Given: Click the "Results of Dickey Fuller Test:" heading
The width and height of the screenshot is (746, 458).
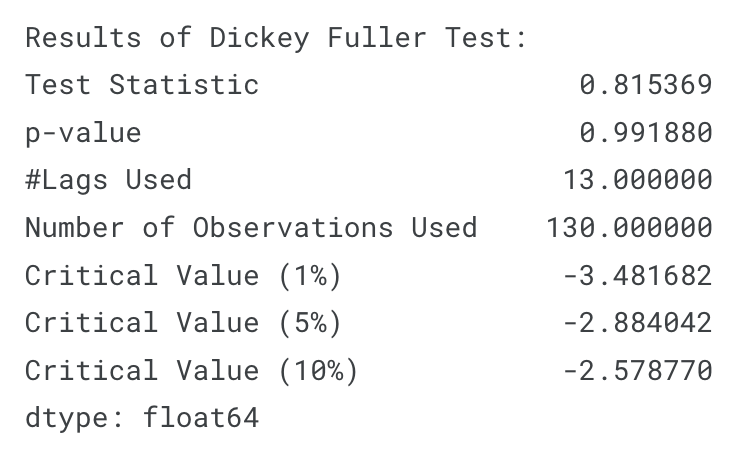Looking at the screenshot, I should coord(275,38).
